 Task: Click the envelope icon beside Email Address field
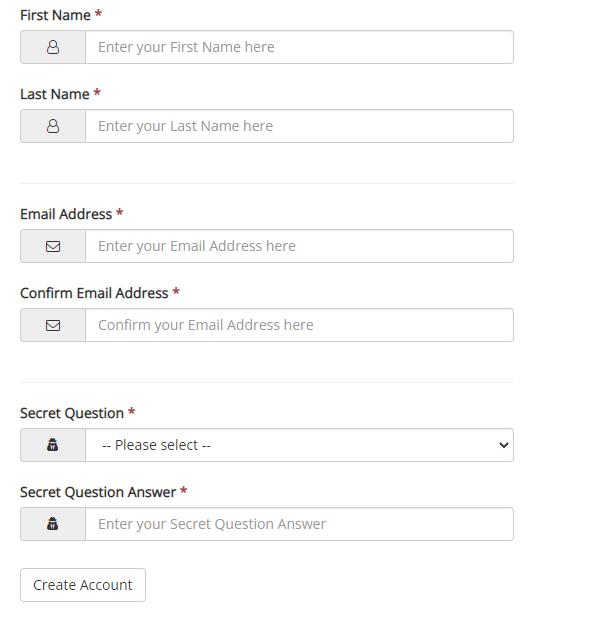(x=53, y=246)
